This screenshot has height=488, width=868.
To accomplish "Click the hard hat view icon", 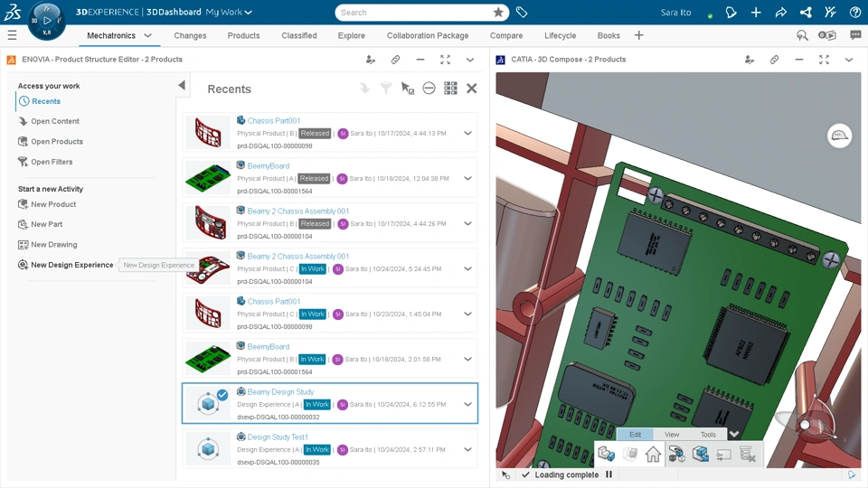I will 839,136.
